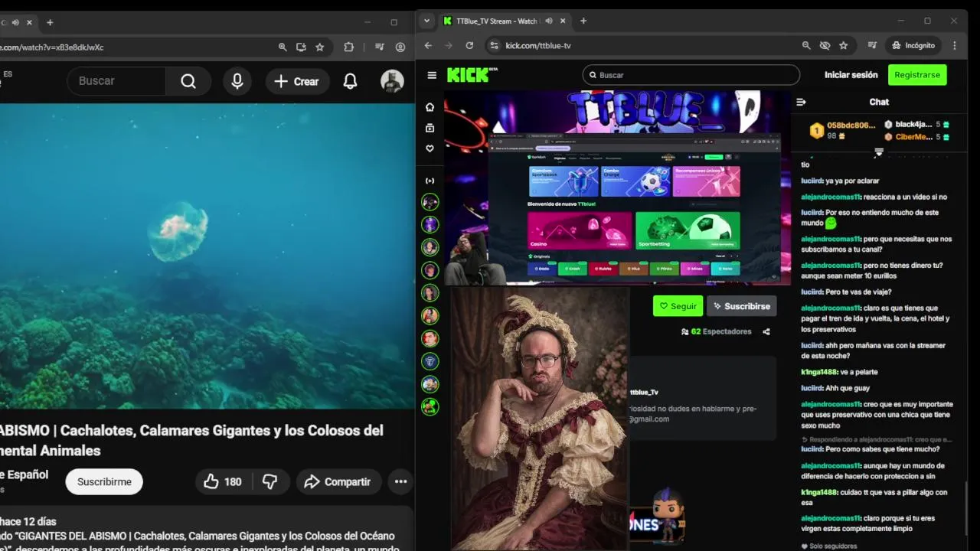Image resolution: width=980 pixels, height=551 pixels.
Task: Click Iniciar sesión on Kick
Action: [x=851, y=75]
